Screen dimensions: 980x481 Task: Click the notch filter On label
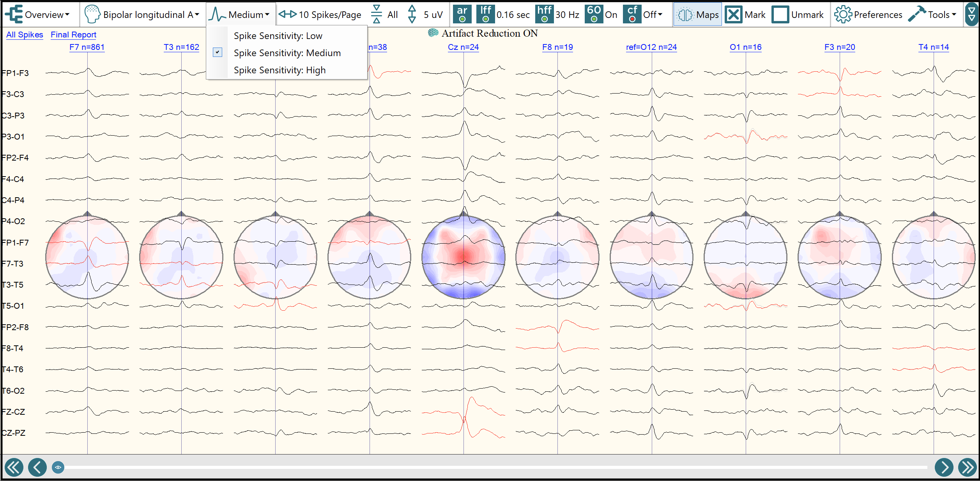click(611, 15)
